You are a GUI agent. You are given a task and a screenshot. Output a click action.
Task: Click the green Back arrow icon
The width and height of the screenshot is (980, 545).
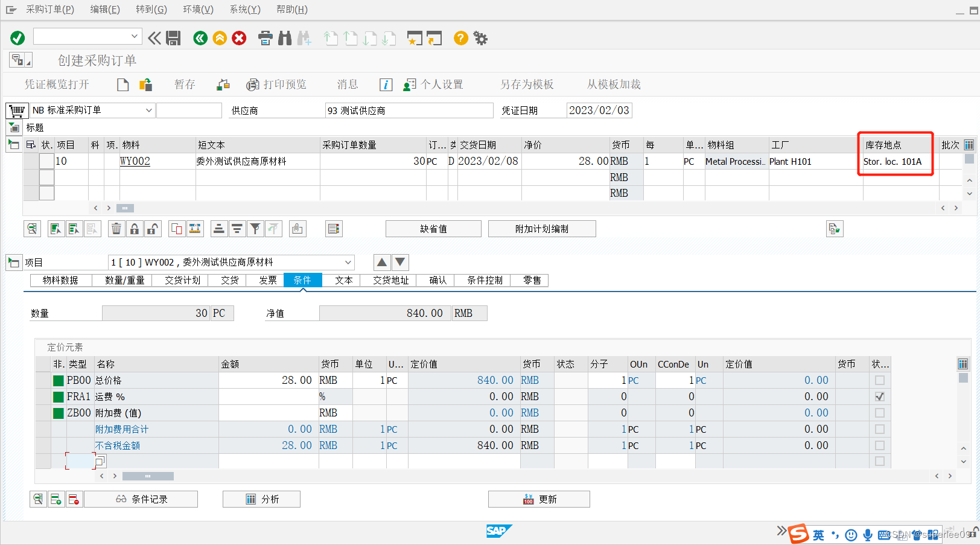(200, 38)
